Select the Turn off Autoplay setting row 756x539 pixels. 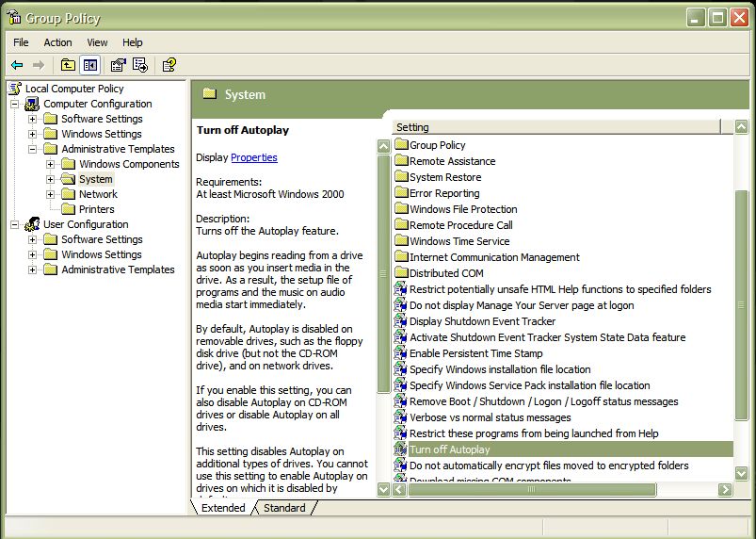pyautogui.click(x=564, y=449)
